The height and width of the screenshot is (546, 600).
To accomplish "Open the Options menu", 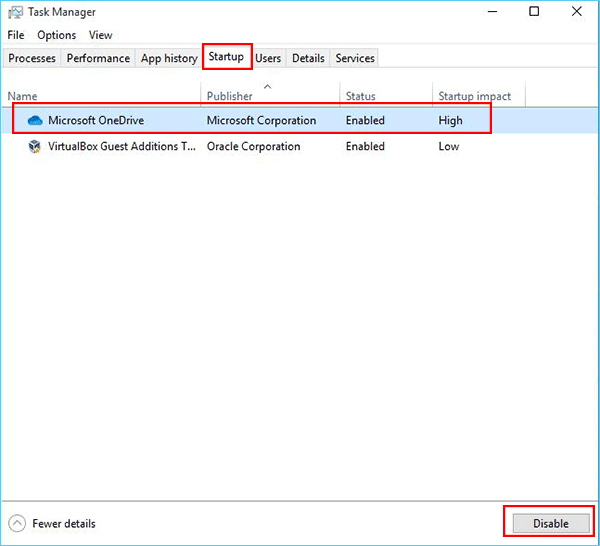I will 57,35.
